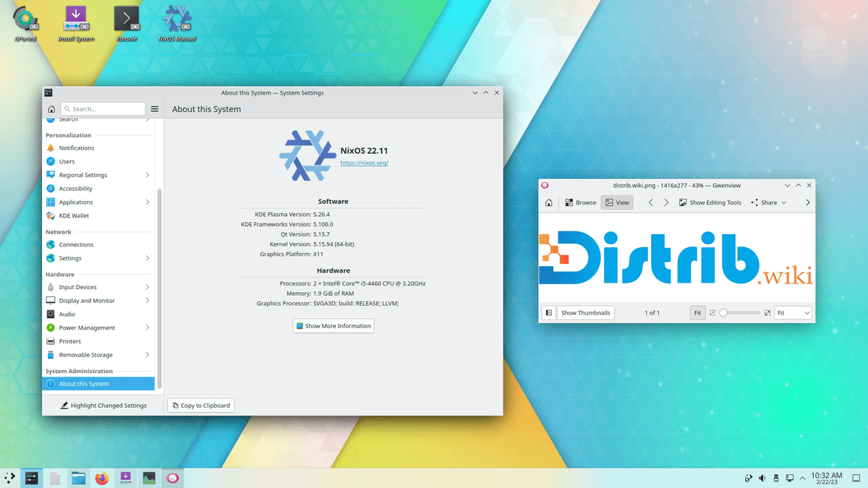Click System Settings home icon
The height and width of the screenshot is (488, 868).
tap(51, 109)
